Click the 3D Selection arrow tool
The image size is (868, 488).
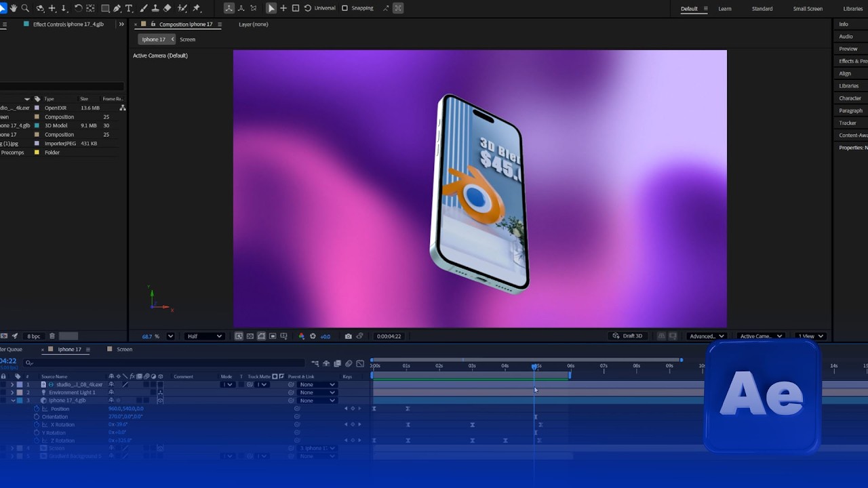click(x=271, y=8)
